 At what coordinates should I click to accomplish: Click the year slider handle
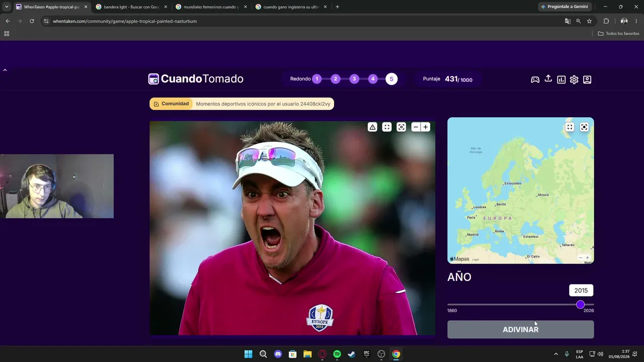click(581, 305)
